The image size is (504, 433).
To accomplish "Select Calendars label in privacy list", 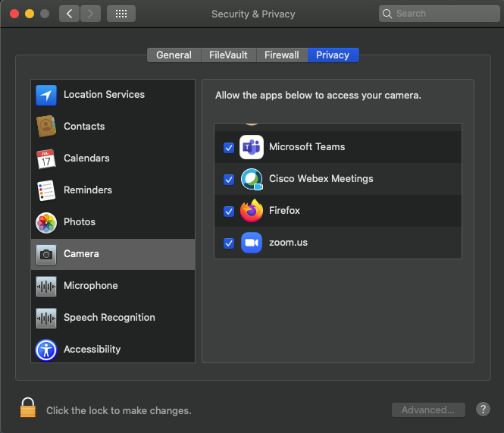I will pyautogui.click(x=86, y=158).
